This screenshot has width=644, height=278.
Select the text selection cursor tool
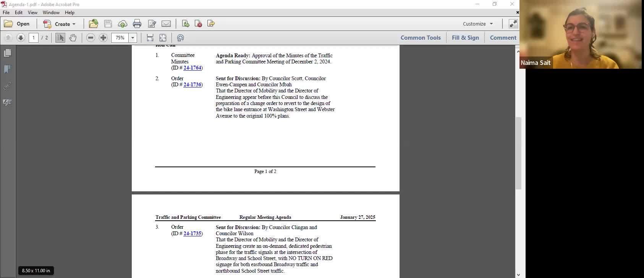point(60,37)
